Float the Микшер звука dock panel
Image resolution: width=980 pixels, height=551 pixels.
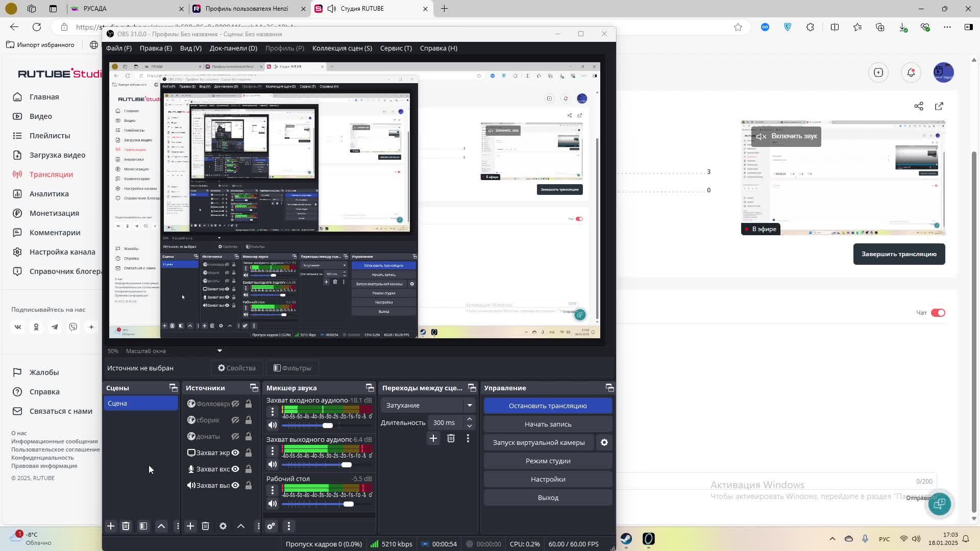[x=370, y=388]
